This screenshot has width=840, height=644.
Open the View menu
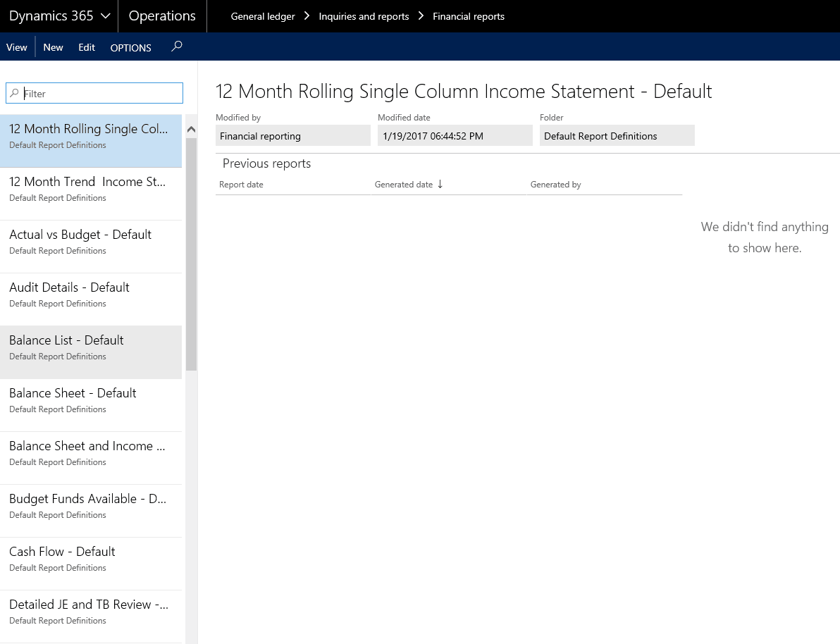click(x=17, y=47)
